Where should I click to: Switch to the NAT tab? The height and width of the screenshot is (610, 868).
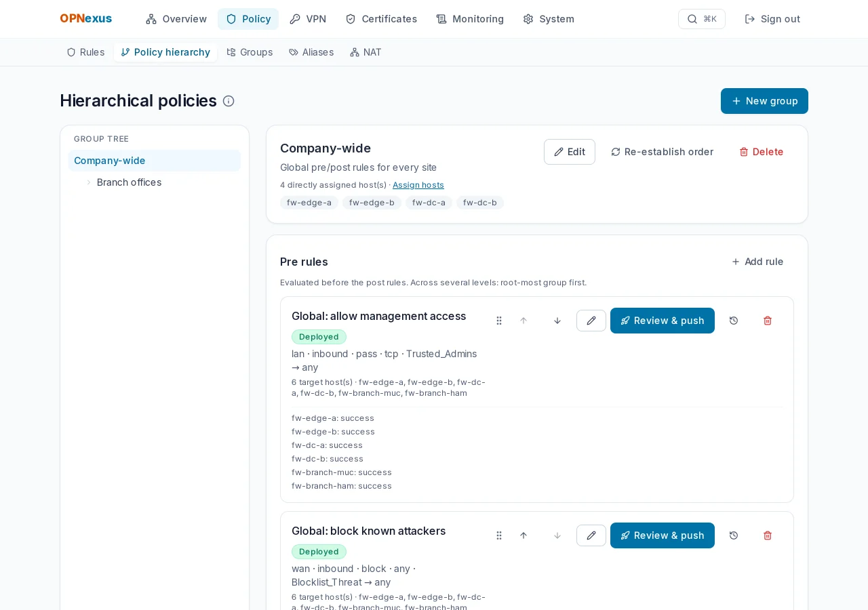point(366,52)
